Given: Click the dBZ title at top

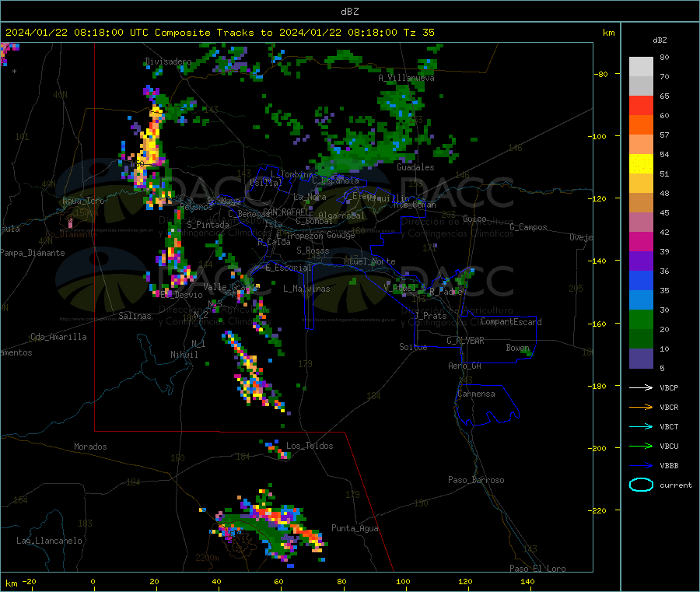Looking at the screenshot, I should pyautogui.click(x=349, y=12).
